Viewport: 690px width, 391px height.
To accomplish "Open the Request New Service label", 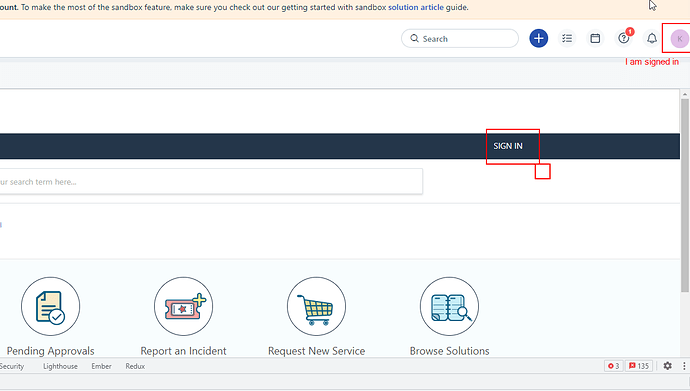I will tap(316, 351).
